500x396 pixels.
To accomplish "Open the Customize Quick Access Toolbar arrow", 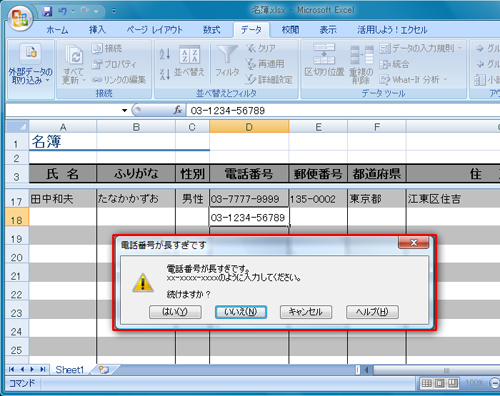I will click(x=114, y=11).
